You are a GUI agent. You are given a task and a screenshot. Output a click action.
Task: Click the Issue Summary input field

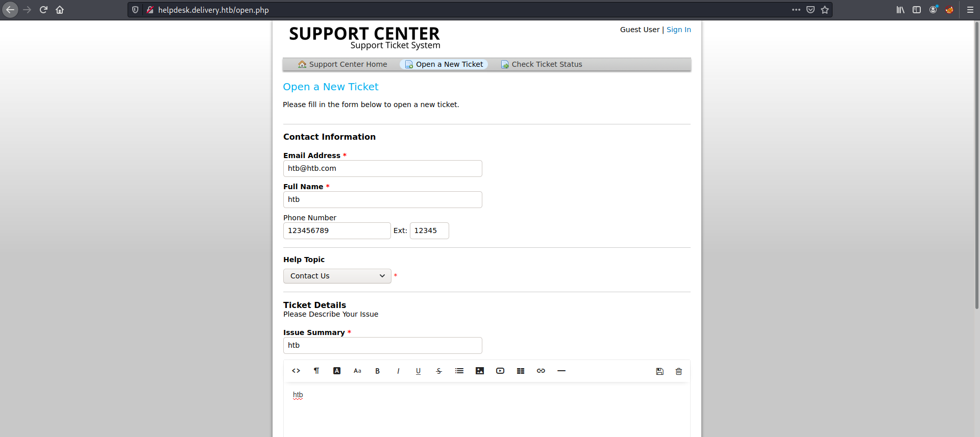[x=383, y=346]
